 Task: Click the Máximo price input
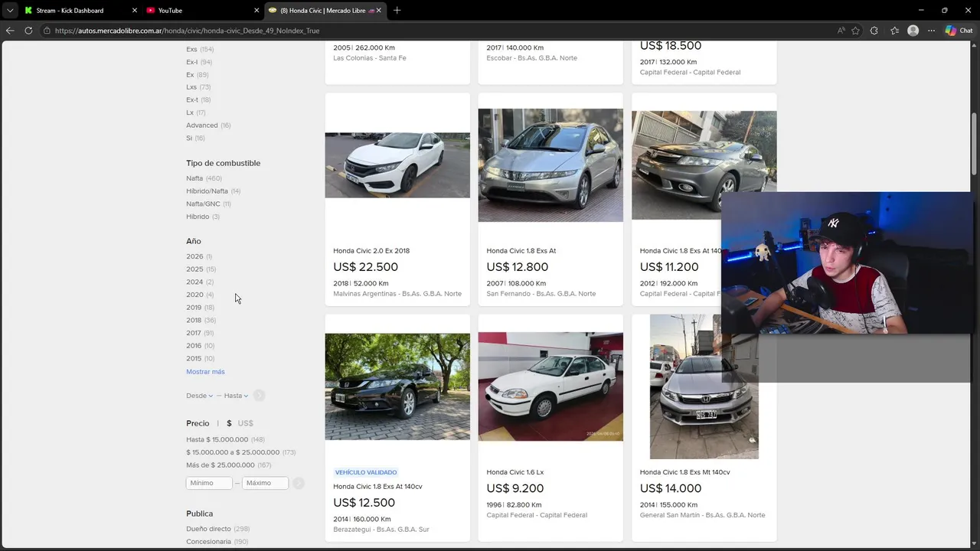265,483
